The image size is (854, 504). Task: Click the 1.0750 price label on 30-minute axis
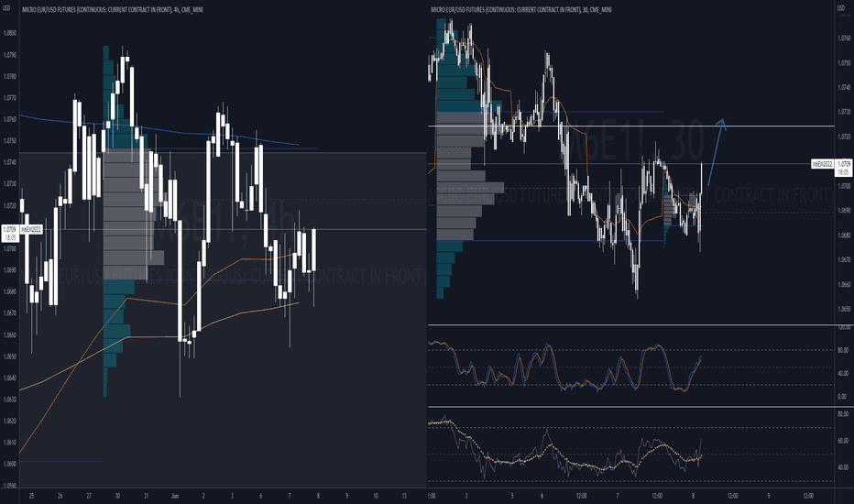pos(844,63)
